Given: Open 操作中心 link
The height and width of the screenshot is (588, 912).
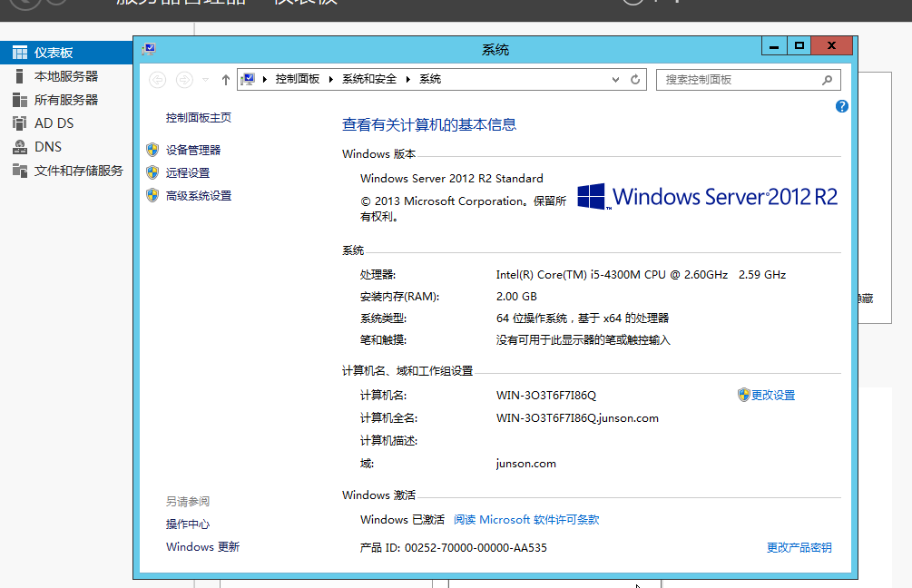Looking at the screenshot, I should point(187,524).
